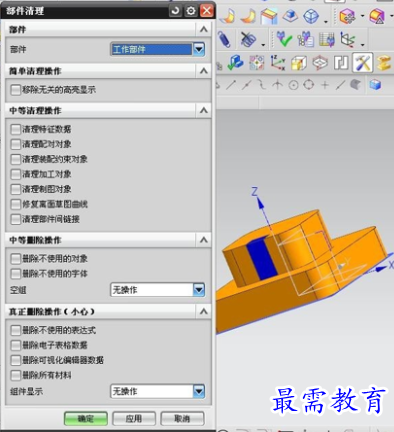Image resolution: width=394 pixels, height=432 pixels.
Task: Collapse the 中等删除操作 section
Action: pos(204,240)
